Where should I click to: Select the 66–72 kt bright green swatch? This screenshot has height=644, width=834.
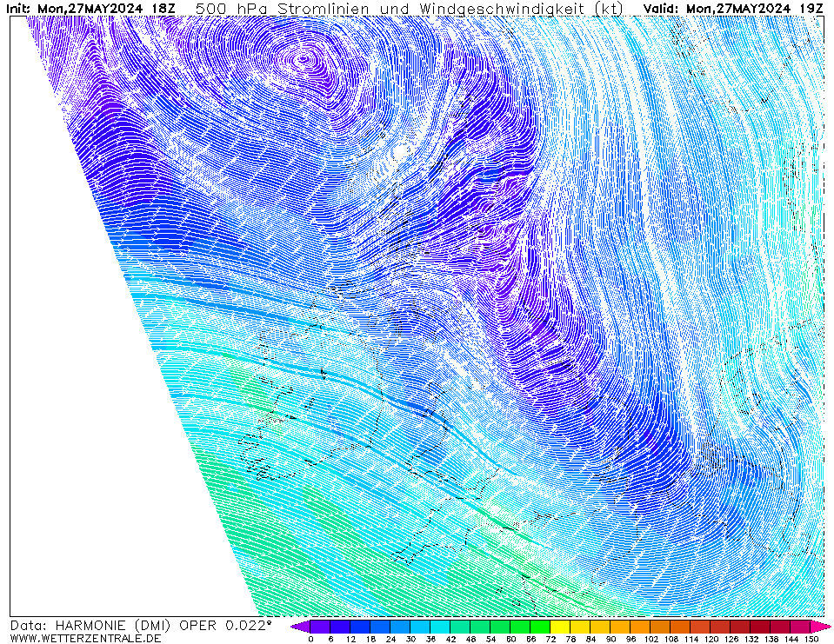[x=540, y=627]
